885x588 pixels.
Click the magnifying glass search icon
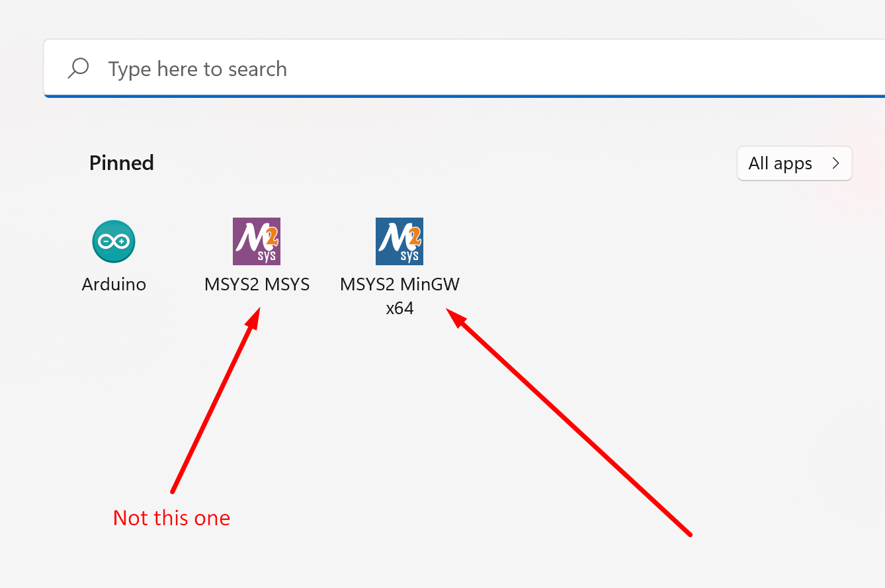(79, 69)
